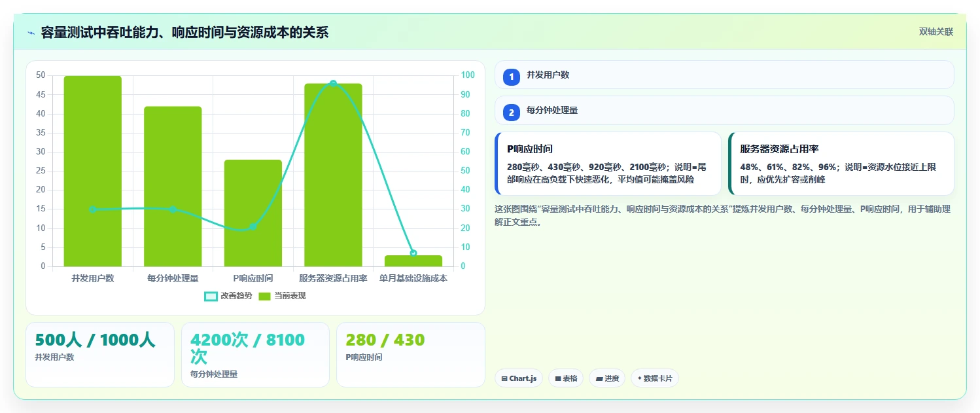This screenshot has height=413, width=980.
Task: Click the right axis value 100
Action: pyautogui.click(x=468, y=75)
